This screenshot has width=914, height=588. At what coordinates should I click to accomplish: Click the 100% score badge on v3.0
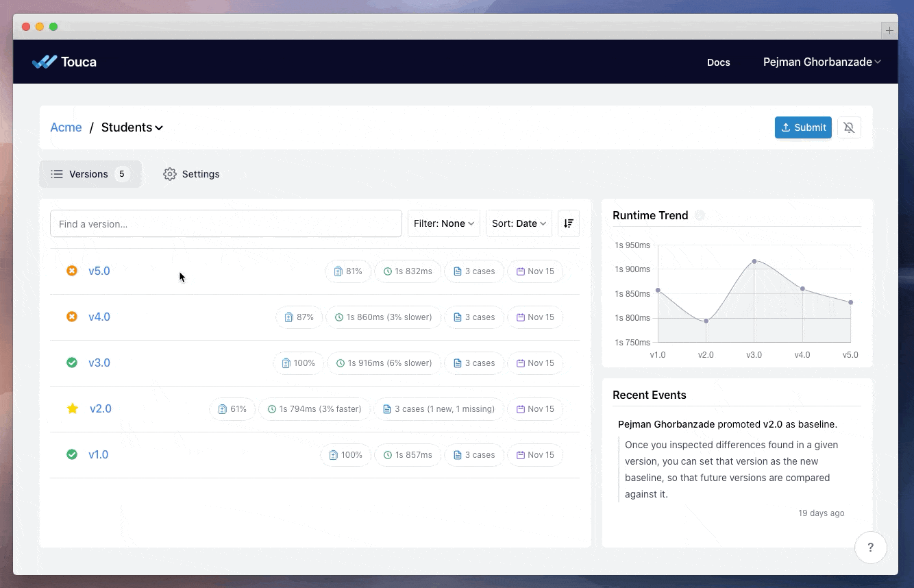(x=298, y=363)
